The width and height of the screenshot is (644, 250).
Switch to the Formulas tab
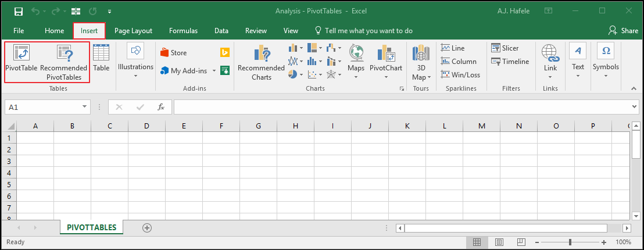point(183,31)
